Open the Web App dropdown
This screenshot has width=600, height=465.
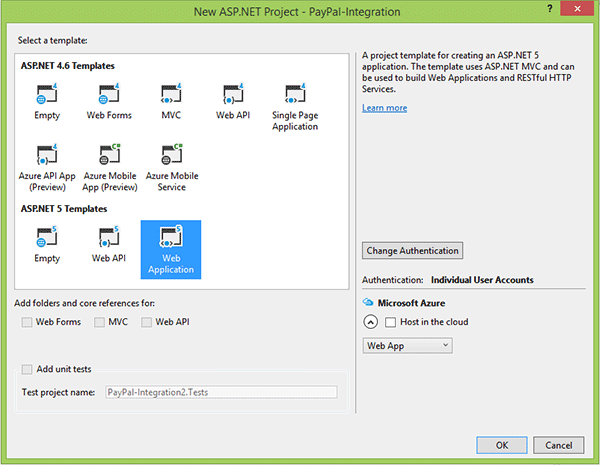click(x=408, y=346)
